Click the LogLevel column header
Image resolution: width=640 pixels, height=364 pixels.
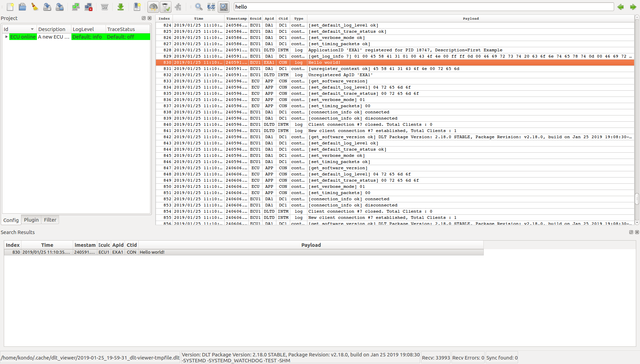point(88,29)
